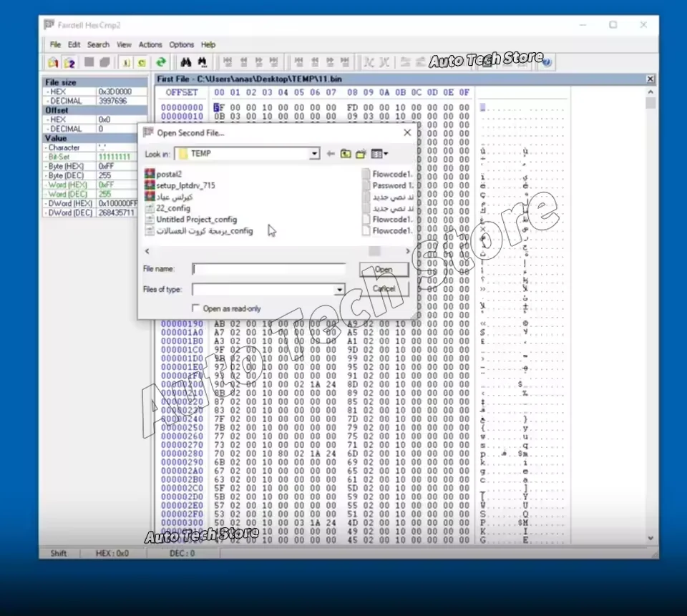Viewport: 687px width, 616px height.
Task: Go up one folder level in dialog
Action: pos(346,154)
